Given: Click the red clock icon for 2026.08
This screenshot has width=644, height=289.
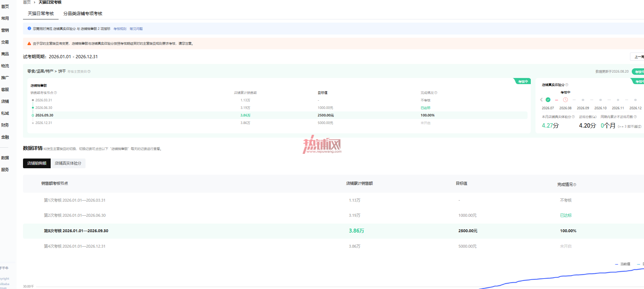Looking at the screenshot, I should (565, 100).
